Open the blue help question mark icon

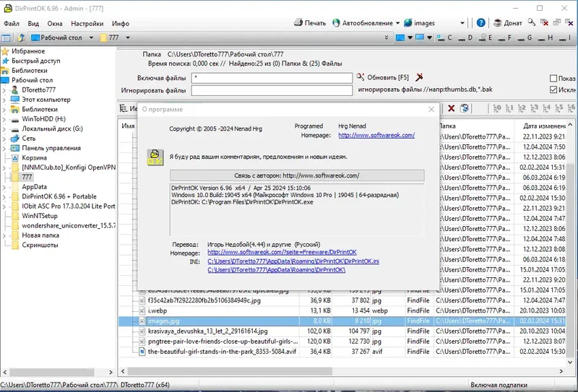click(x=480, y=23)
